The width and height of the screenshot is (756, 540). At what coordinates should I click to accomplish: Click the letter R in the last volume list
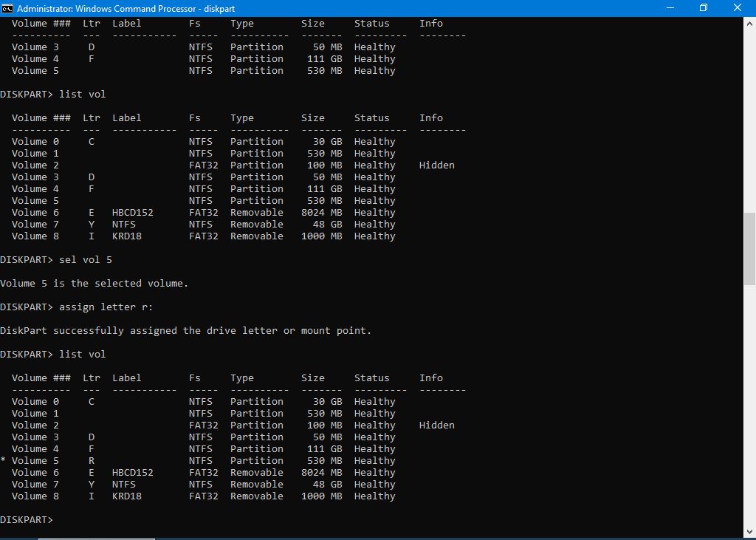point(92,461)
